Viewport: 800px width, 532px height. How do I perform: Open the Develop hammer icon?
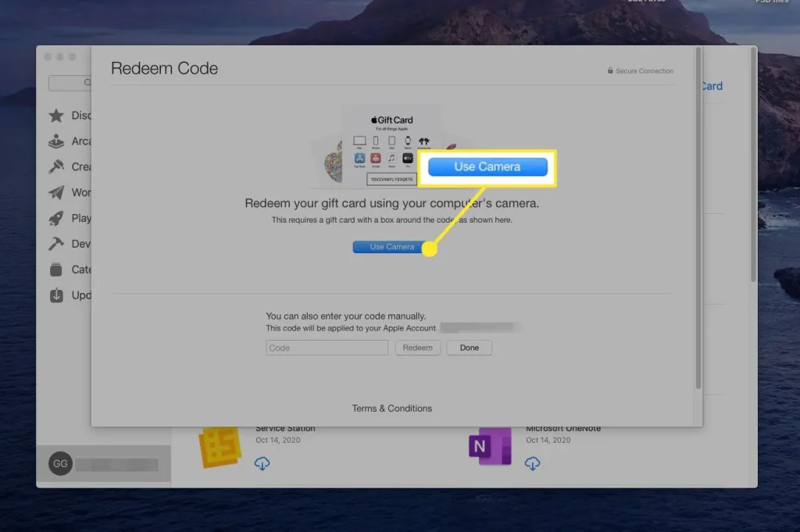coord(57,244)
